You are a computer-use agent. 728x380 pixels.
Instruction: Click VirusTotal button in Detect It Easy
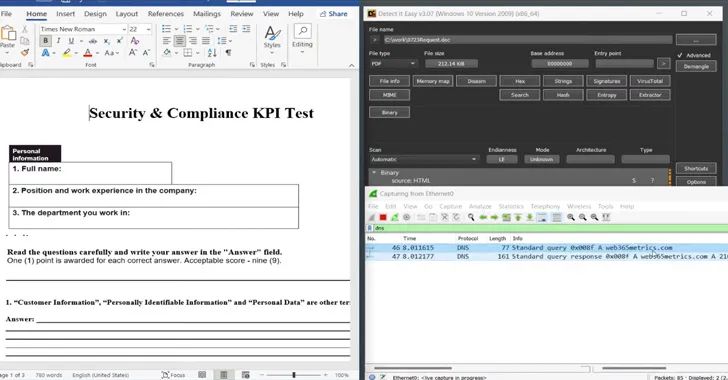(650, 81)
